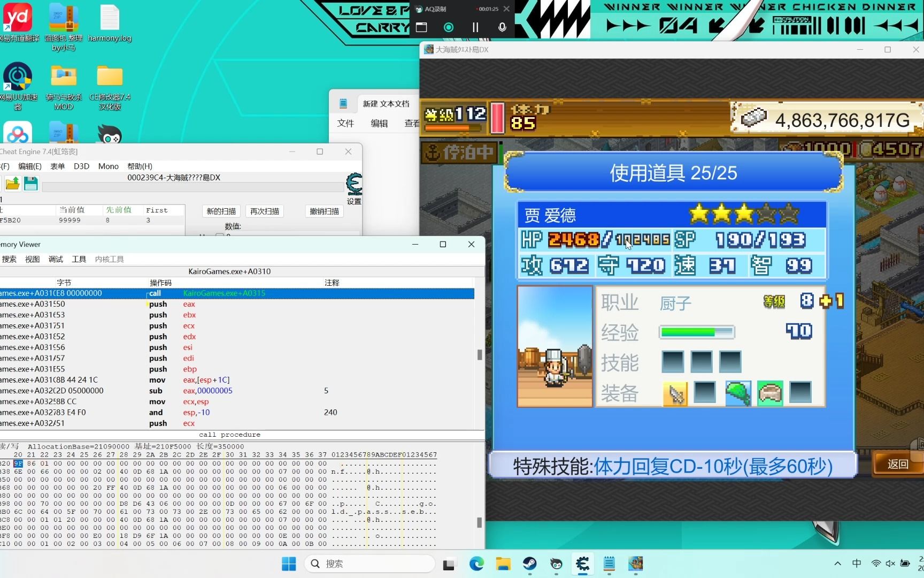Open Steam from taskbar
This screenshot has height=578, width=924.
530,564
